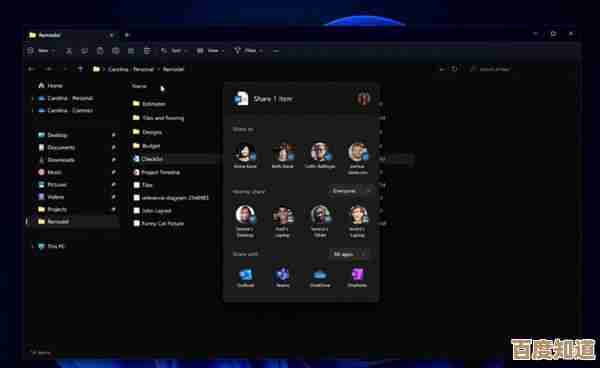
Task: Click the Copy icon in the toolbar
Action: pos(84,51)
